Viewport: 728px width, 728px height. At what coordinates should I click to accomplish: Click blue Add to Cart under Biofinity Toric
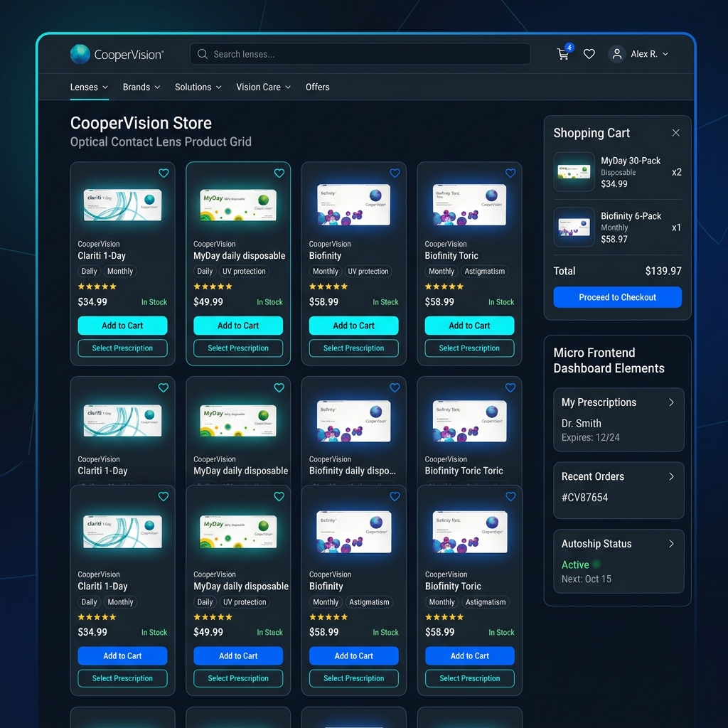[469, 655]
